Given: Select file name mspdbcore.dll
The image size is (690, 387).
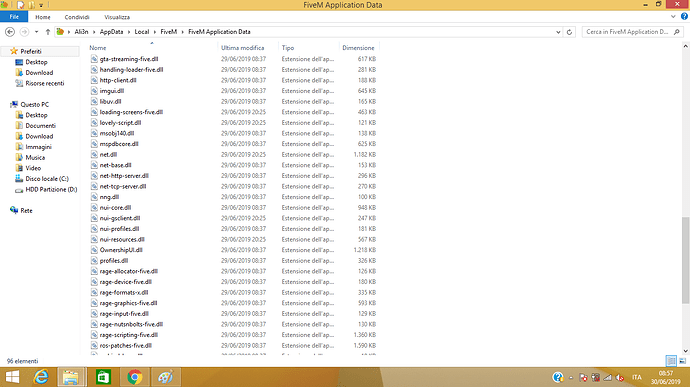Looking at the screenshot, I should click(119, 144).
